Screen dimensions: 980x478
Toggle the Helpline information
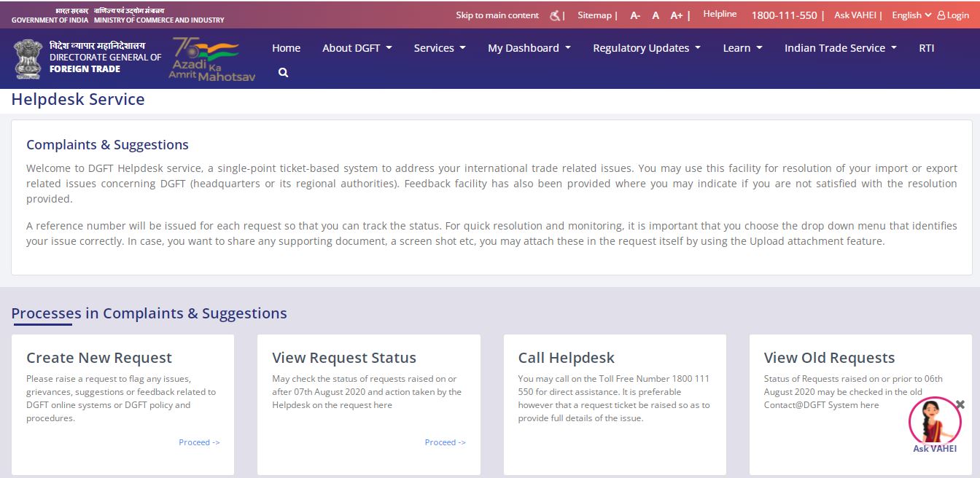719,12
